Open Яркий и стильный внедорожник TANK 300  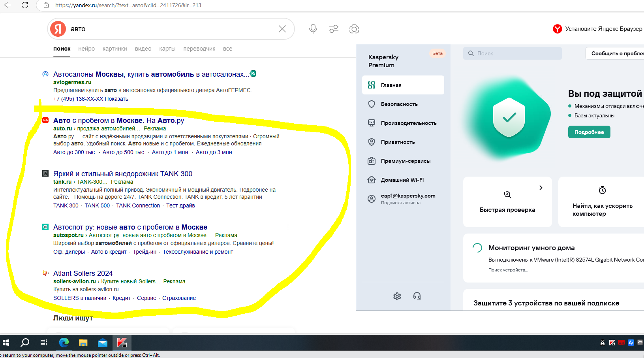tap(123, 173)
